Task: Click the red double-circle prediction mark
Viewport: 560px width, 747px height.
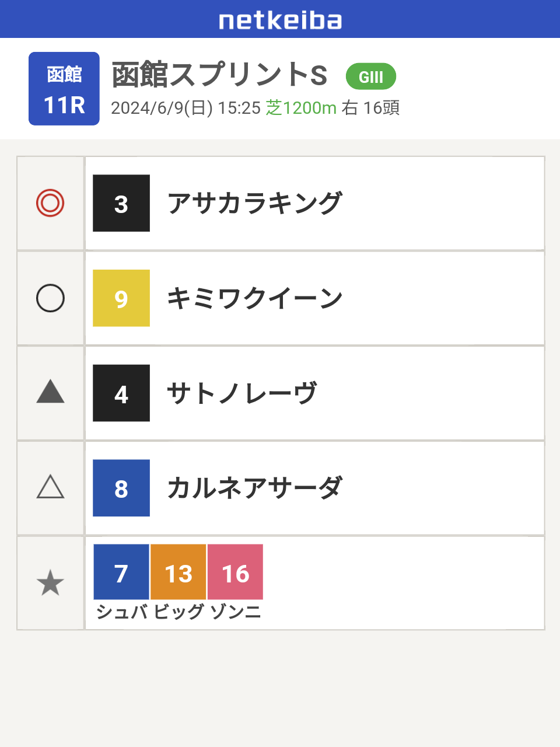Action: [x=50, y=203]
